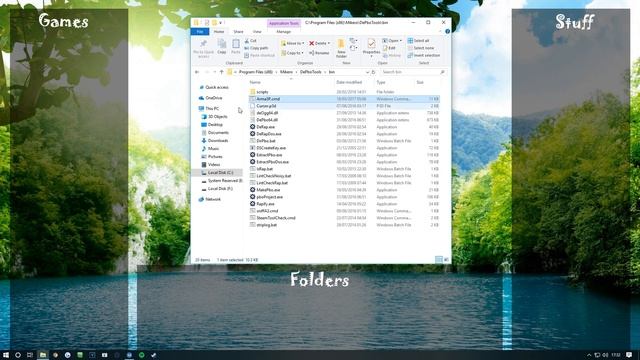Screen dimensions: 640x360
Task: Switch to the Home tab
Action: pos(219,31)
